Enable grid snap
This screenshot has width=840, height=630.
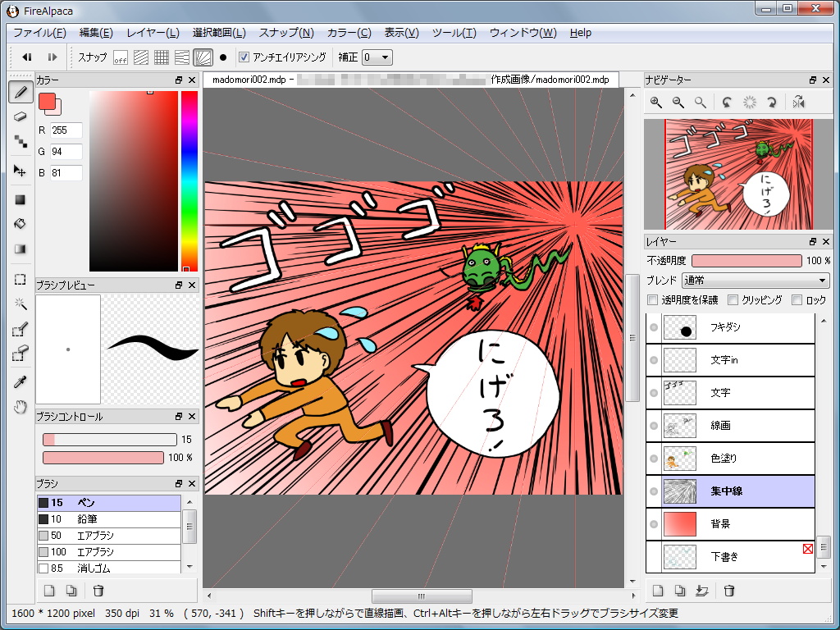click(x=162, y=57)
